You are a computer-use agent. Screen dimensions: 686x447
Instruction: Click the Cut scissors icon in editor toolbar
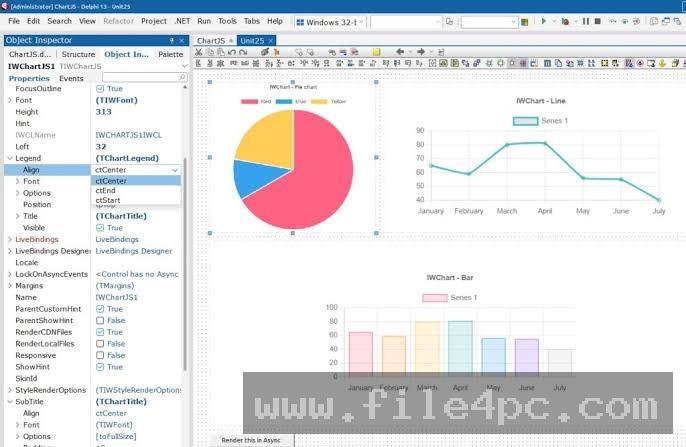pyautogui.click(x=199, y=52)
